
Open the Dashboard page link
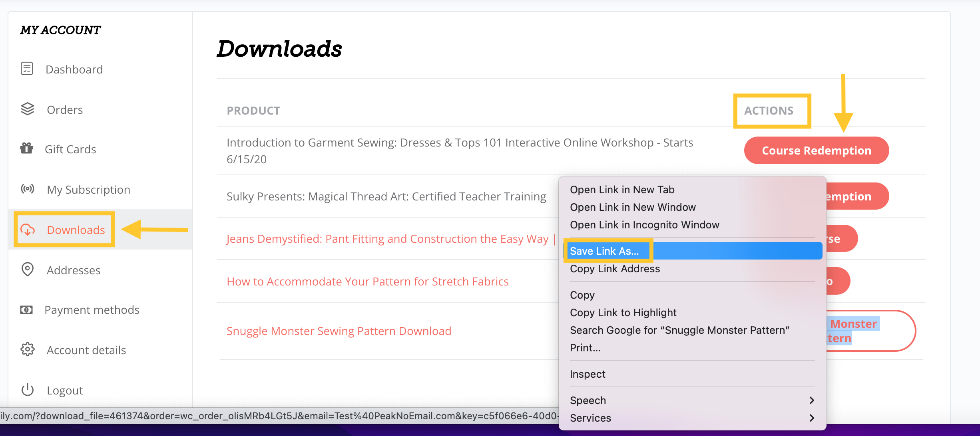pos(74,69)
